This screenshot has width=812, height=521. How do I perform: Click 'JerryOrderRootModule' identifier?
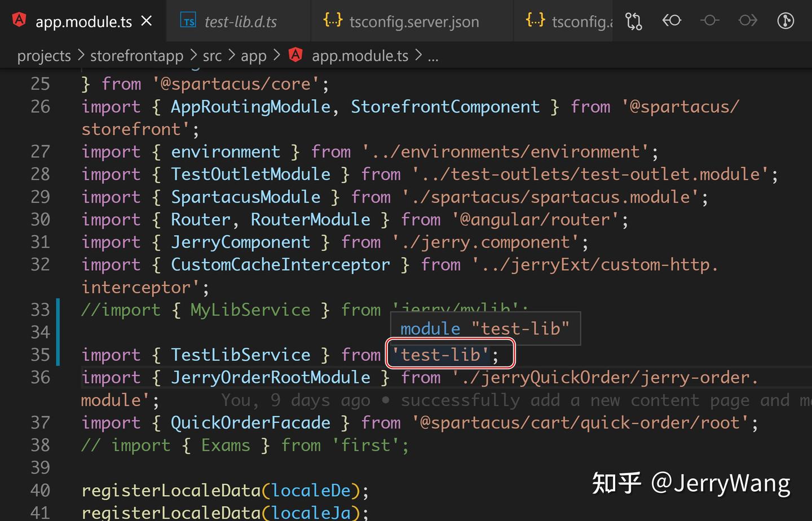point(270,377)
